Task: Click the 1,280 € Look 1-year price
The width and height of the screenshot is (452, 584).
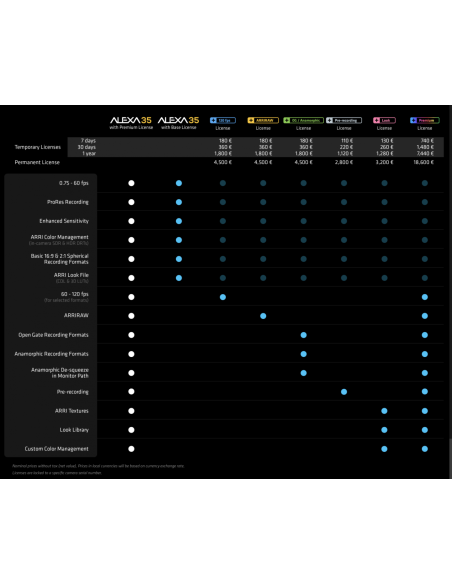Action: coord(385,153)
